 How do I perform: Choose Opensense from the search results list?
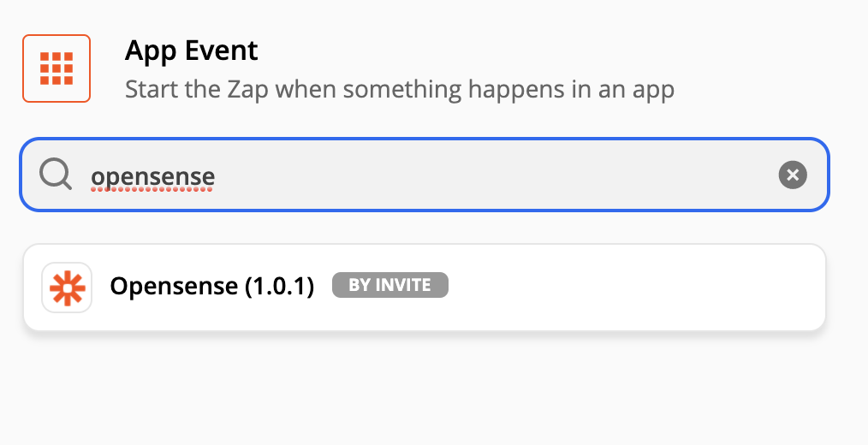click(x=425, y=288)
